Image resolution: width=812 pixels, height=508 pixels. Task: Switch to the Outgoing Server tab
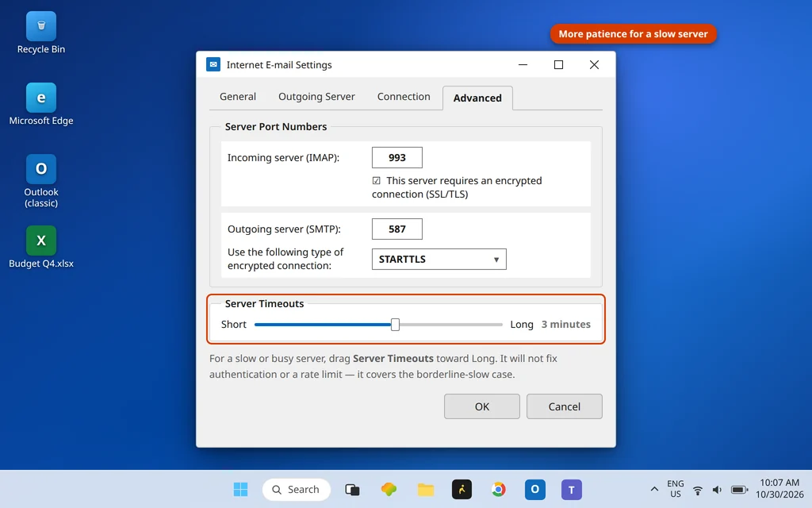(x=316, y=96)
